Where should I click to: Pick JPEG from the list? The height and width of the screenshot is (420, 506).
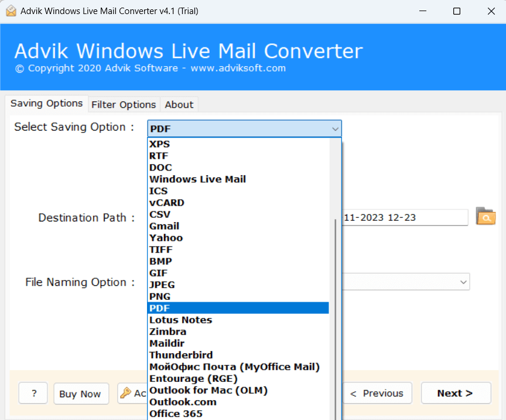[x=238, y=285]
